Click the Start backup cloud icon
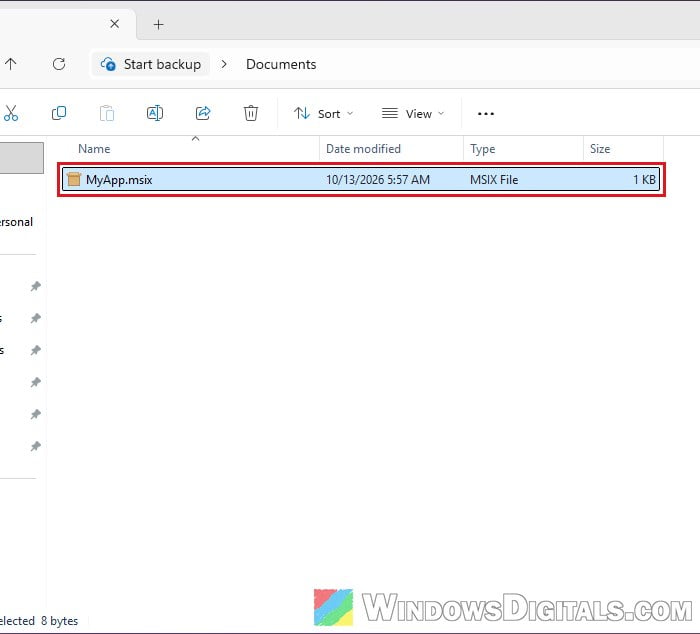The height and width of the screenshot is (634, 700). (x=108, y=64)
